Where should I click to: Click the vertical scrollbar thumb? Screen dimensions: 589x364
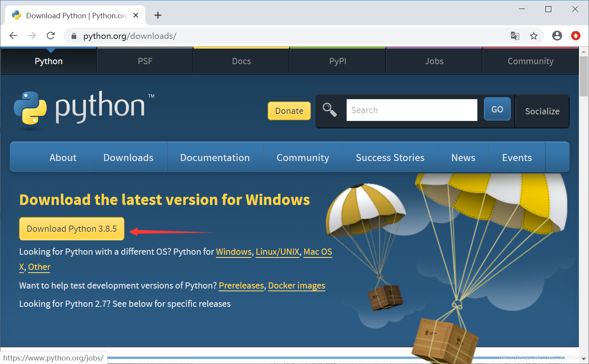584,76
